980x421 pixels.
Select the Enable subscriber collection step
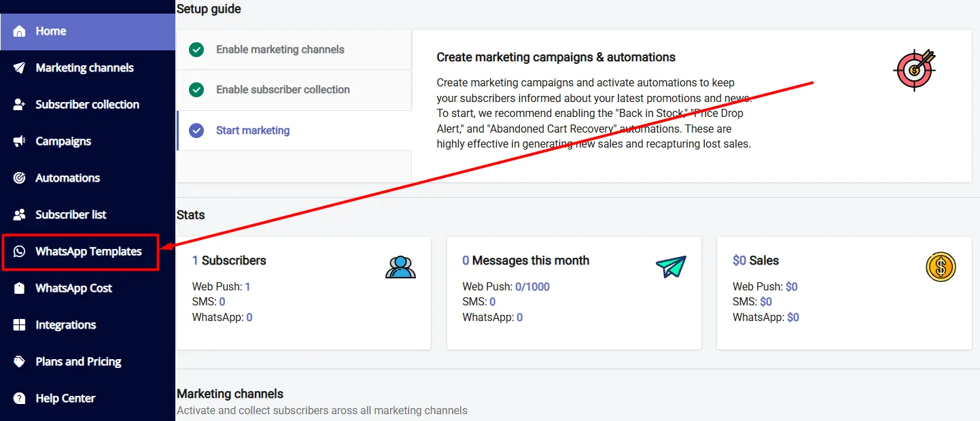294,90
